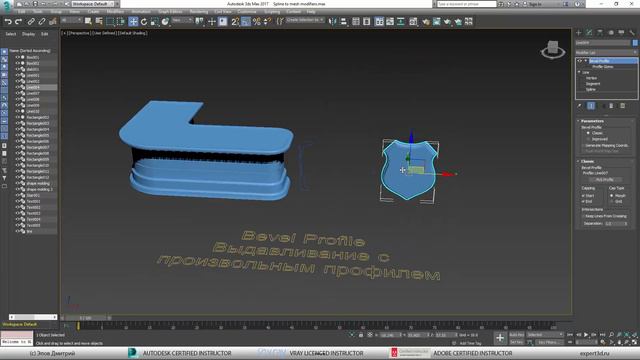This screenshot has height=360, width=640.
Task: Toggle the Angle Snap icon
Action: (x=246, y=22)
